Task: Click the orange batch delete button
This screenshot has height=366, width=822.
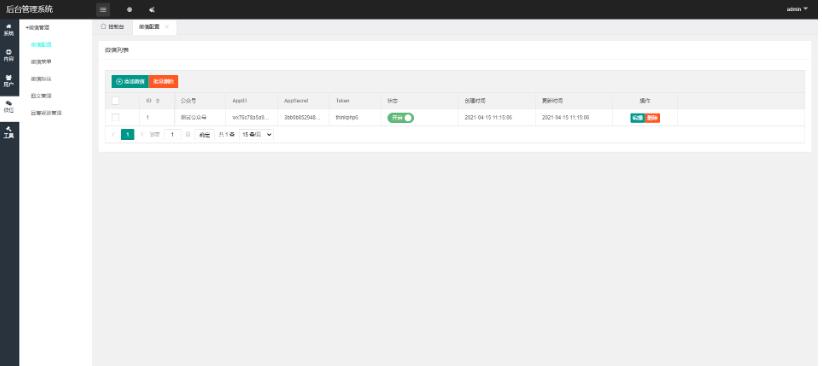Action: point(164,81)
